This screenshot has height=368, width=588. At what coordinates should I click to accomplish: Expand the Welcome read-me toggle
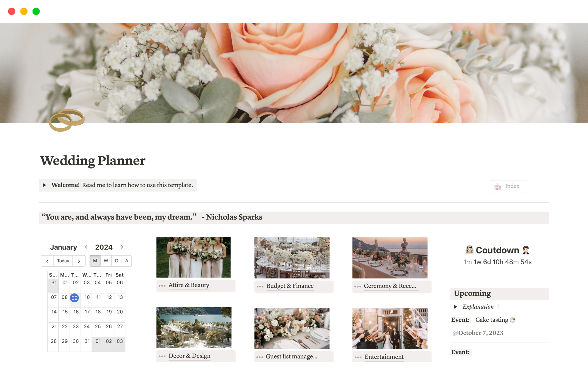tap(44, 185)
